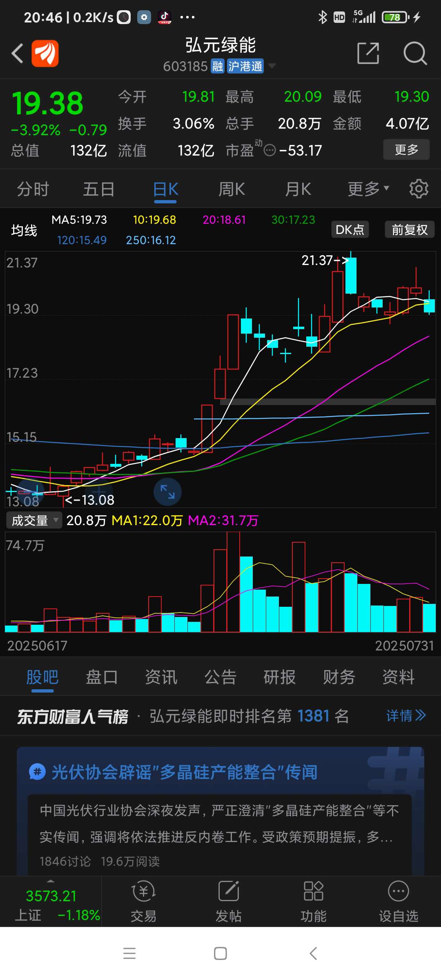
Task: Tap the hashtag topic icon
Action: [x=37, y=772]
